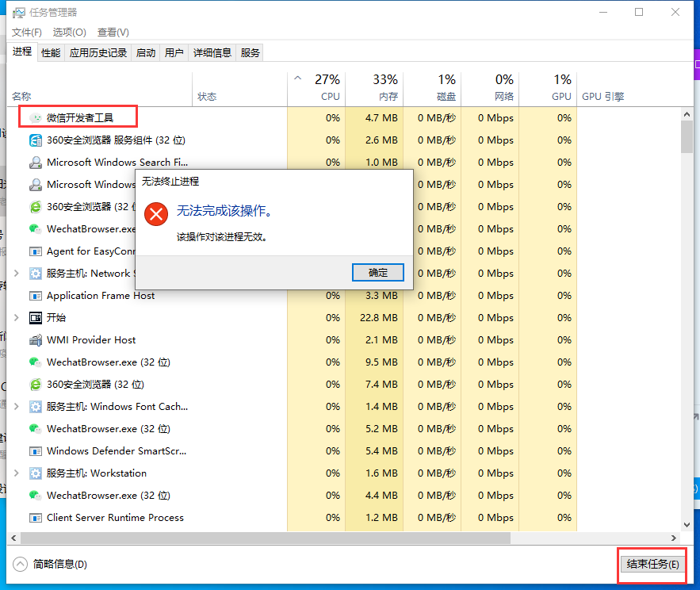The height and width of the screenshot is (590, 700).
Task: Sort processes by GPU column header
Action: pos(548,90)
